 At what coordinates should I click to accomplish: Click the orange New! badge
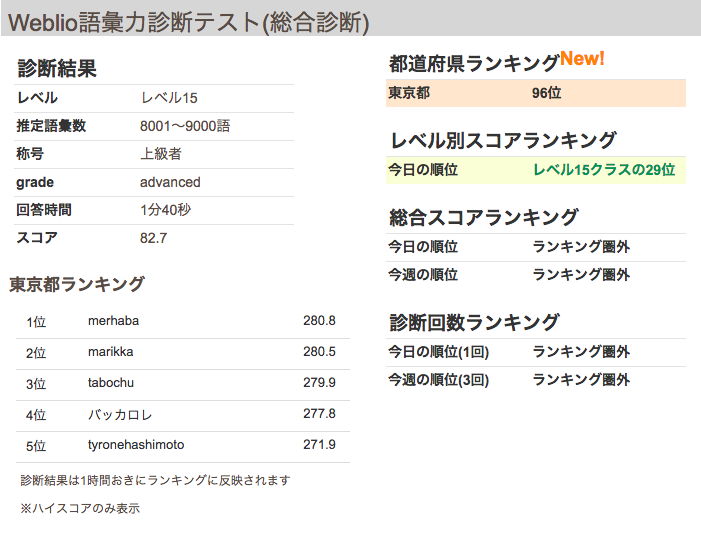(x=582, y=59)
